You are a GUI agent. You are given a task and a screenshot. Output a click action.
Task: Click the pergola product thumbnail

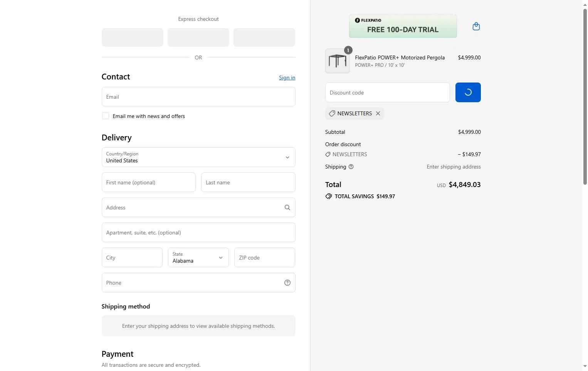[x=338, y=61]
